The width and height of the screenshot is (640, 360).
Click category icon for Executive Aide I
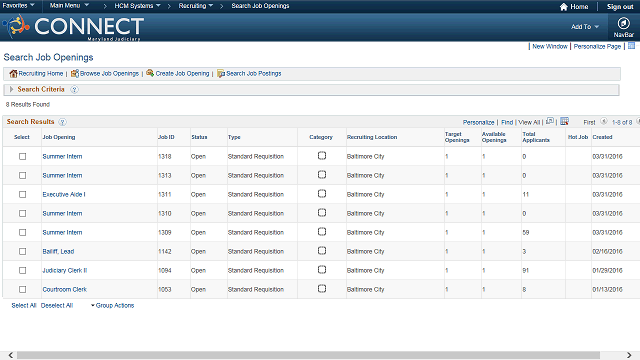pos(322,193)
